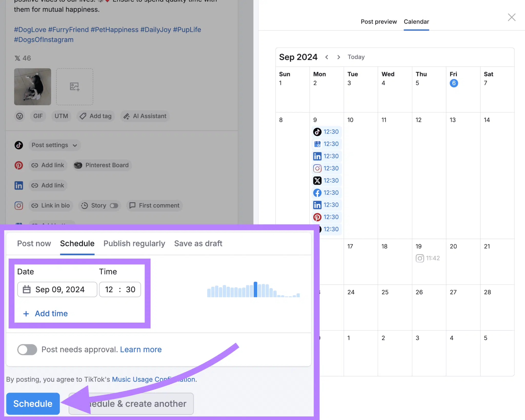525x420 pixels.
Task: Click the Instagram icon next to Link in bio
Action: click(x=19, y=206)
